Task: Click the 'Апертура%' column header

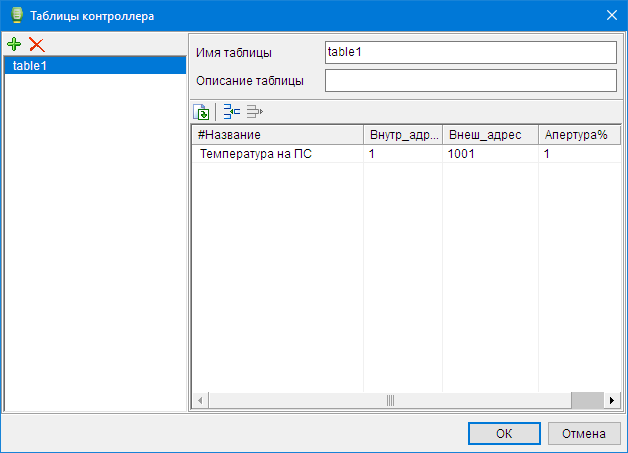Action: point(577,135)
